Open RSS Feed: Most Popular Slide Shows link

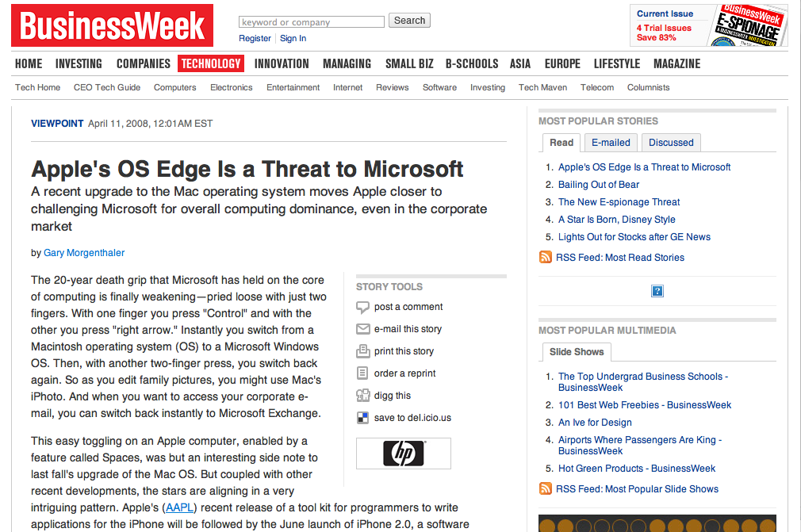coord(637,488)
